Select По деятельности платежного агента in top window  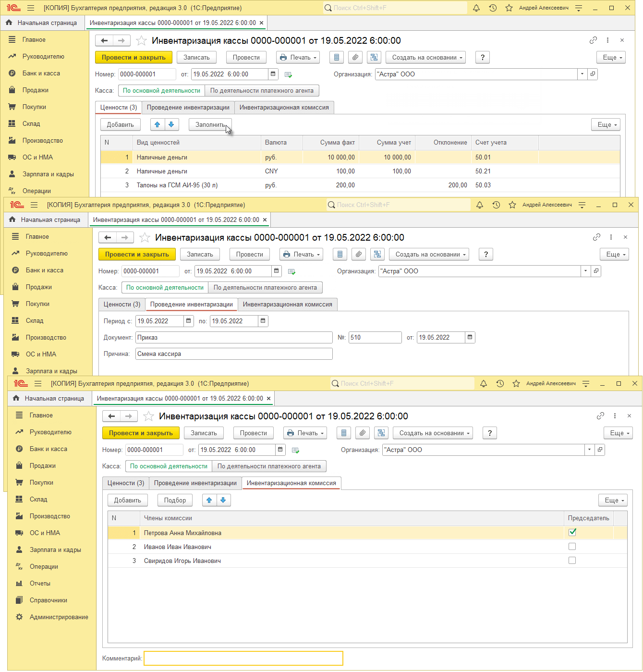point(262,90)
